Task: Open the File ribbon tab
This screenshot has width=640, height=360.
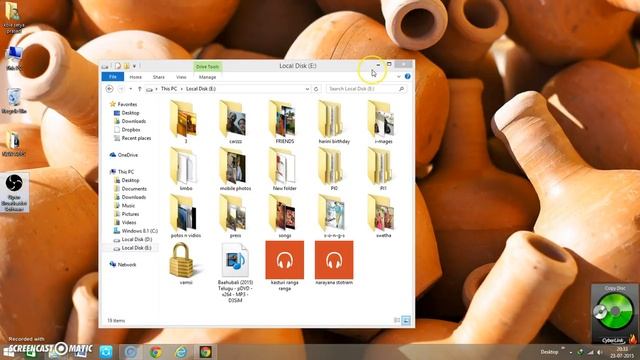Action: click(113, 77)
